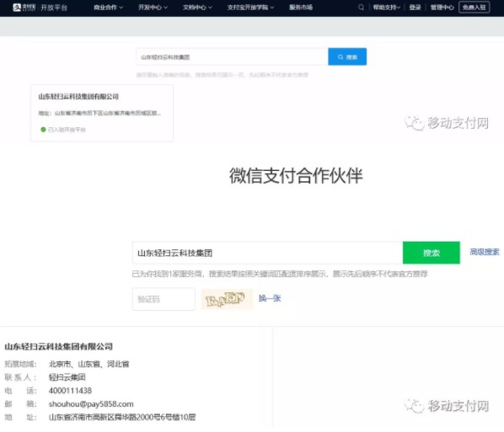This screenshot has height=432, width=504.
Task: Click the blue 搜索 button
Action: pos(347,57)
